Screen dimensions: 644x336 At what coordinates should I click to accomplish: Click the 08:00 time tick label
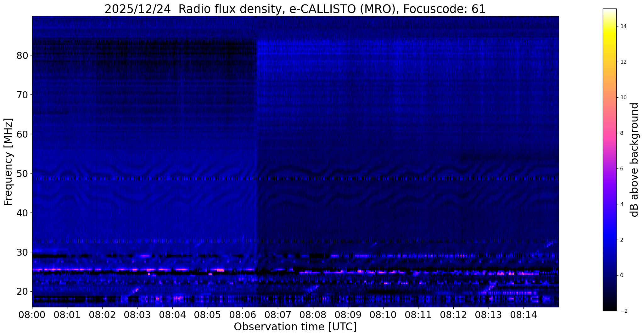32,315
